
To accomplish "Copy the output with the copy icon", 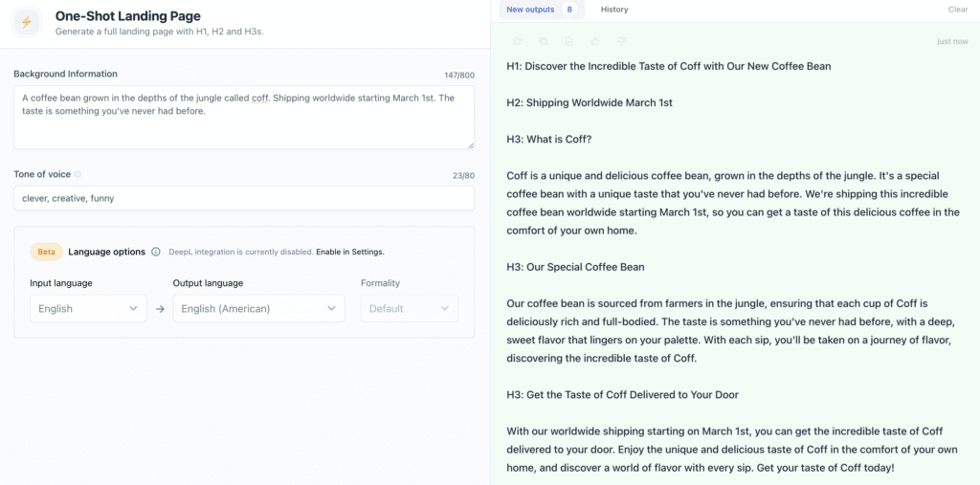I will (544, 41).
